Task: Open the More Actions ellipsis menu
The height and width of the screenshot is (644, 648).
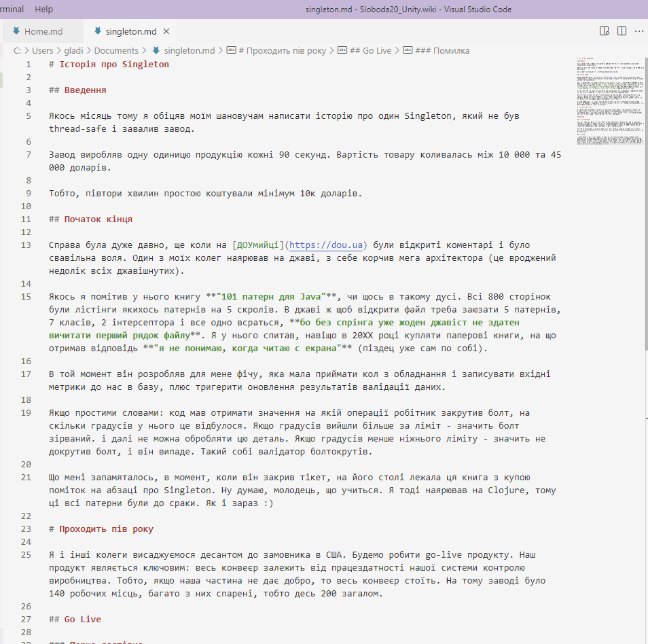Action: click(x=638, y=31)
